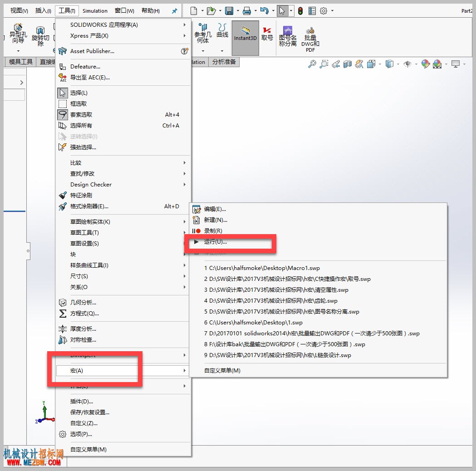This screenshot has height=471, width=476.
Task: Click the Print icon
Action: [247, 11]
